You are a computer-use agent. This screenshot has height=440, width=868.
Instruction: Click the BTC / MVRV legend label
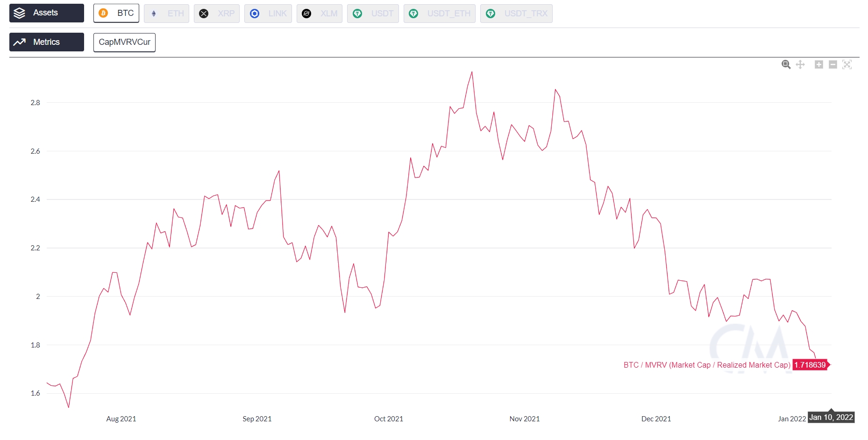705,365
